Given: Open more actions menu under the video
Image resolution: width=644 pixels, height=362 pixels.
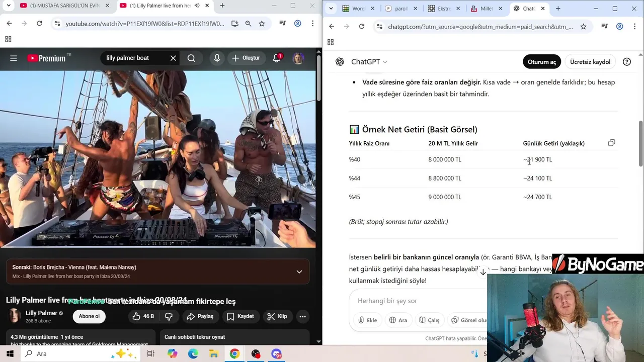Looking at the screenshot, I should [x=302, y=316].
